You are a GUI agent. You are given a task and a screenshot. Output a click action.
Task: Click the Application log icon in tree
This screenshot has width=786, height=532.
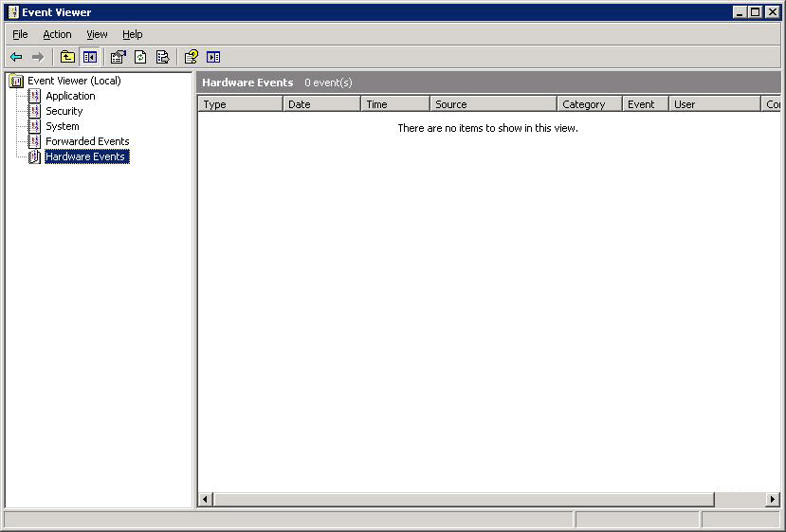click(x=34, y=96)
